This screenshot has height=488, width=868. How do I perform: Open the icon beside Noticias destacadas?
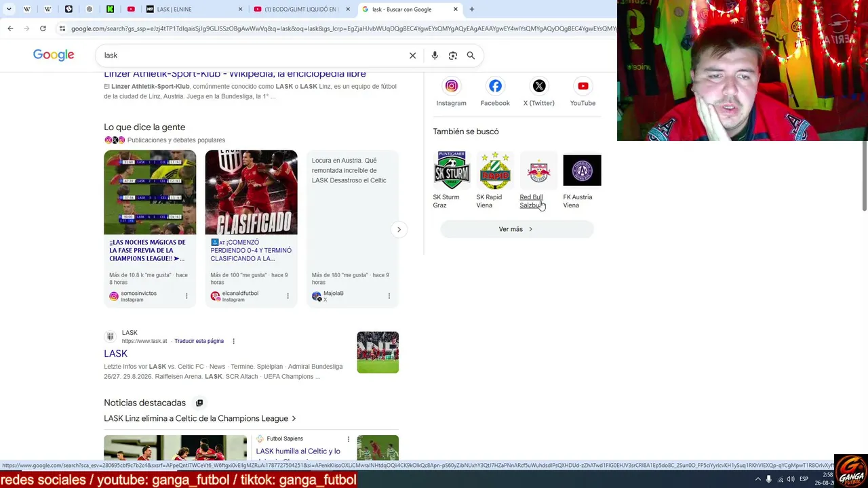(x=199, y=403)
